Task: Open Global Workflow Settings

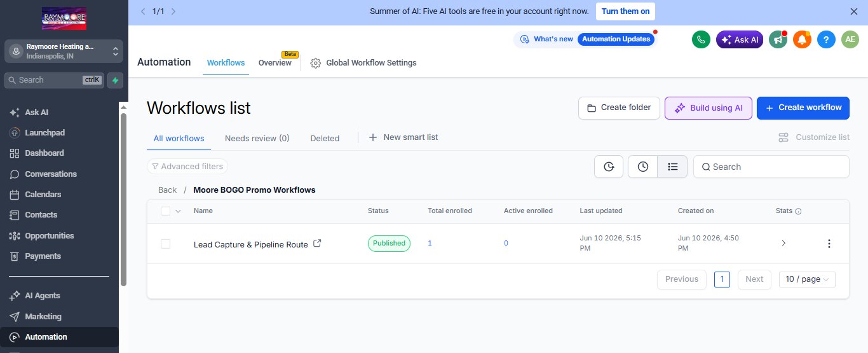Action: 363,63
